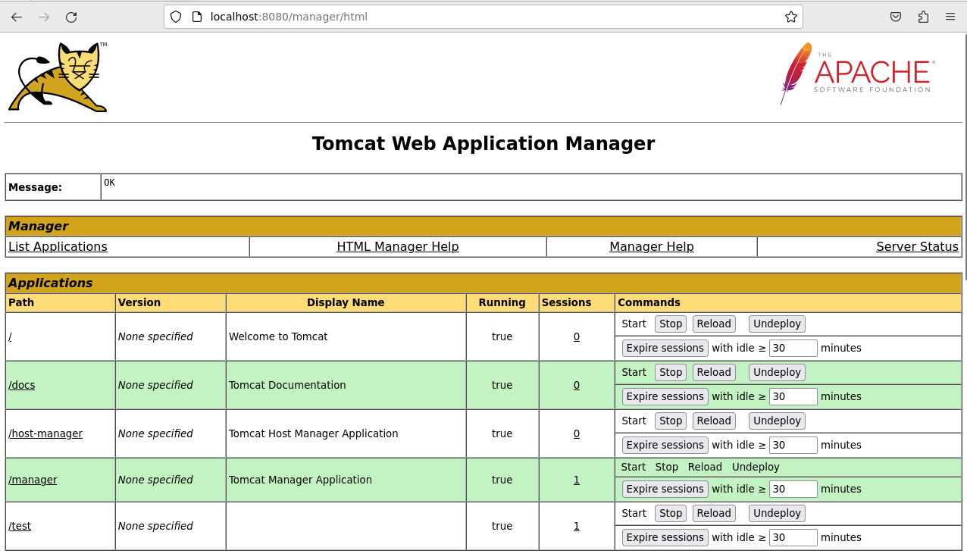
Task: Open the Pocket save icon
Action: click(x=896, y=17)
